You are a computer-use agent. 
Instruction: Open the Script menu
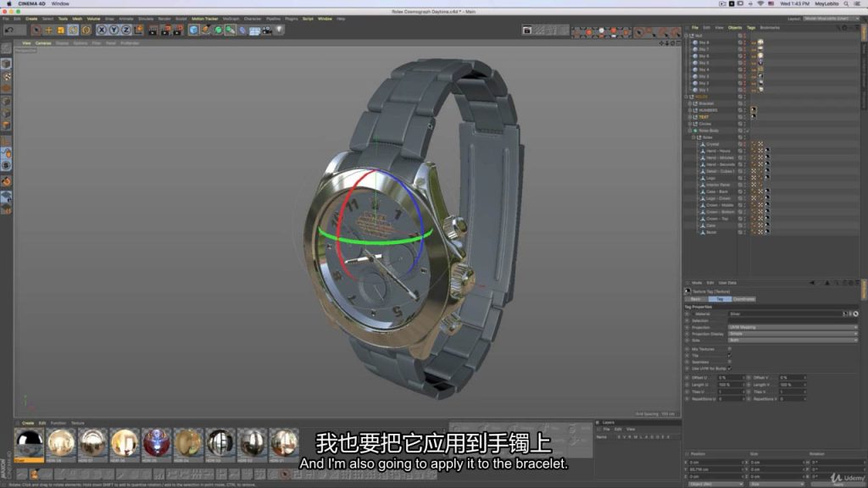coord(308,19)
